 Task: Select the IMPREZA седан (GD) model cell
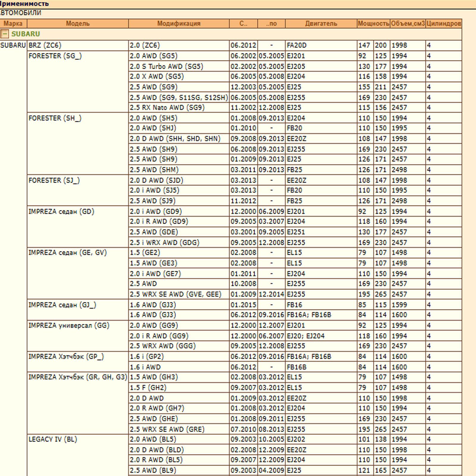click(x=61, y=212)
